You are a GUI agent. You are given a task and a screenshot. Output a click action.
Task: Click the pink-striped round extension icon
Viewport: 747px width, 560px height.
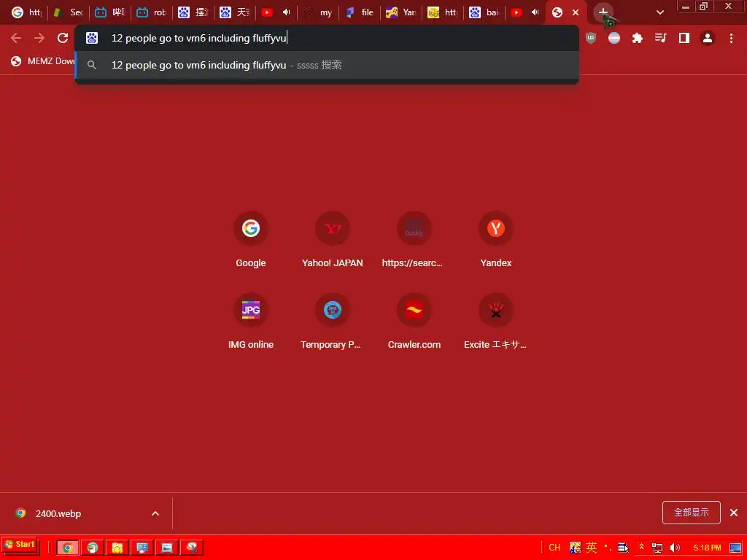click(614, 38)
